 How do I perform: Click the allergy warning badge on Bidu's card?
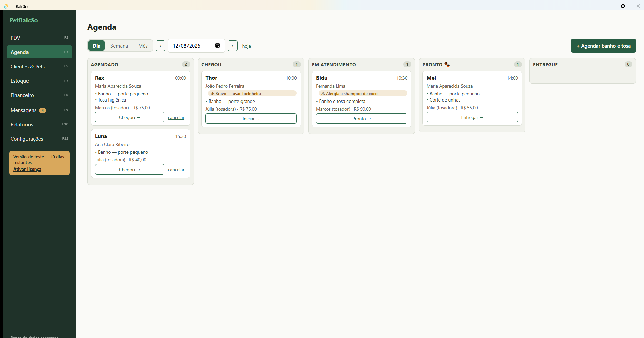pos(363,93)
